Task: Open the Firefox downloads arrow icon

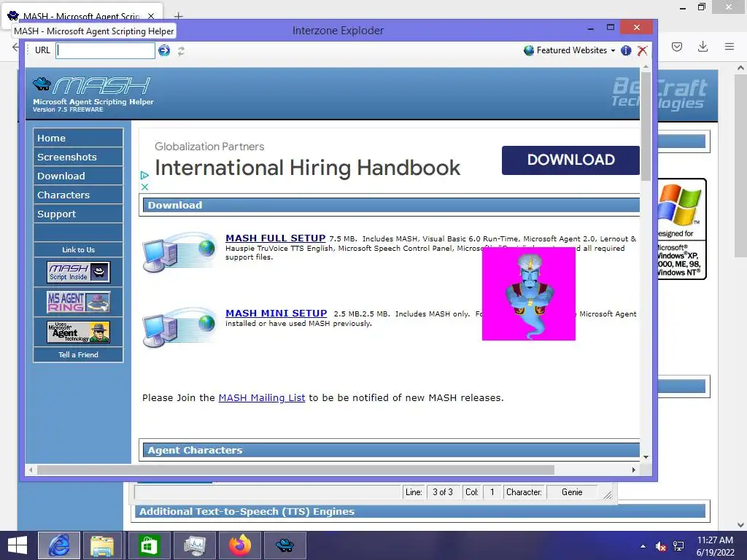Action: pos(703,47)
